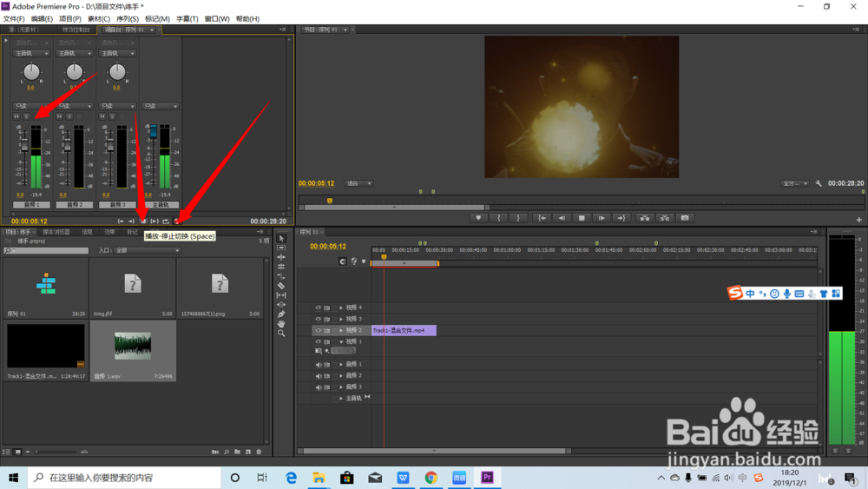
Task: Open Program monitor wrench settings
Action: [x=819, y=183]
